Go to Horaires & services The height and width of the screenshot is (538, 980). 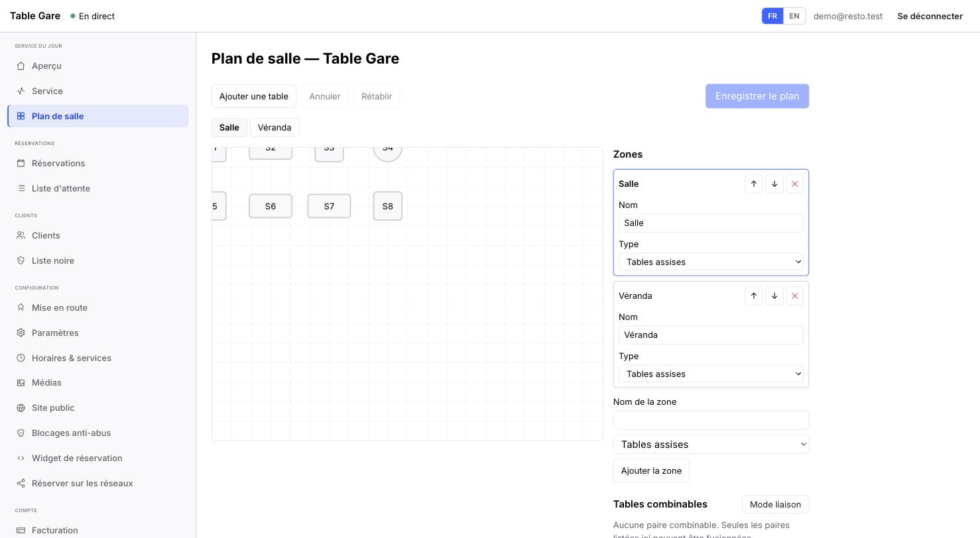click(x=98, y=358)
